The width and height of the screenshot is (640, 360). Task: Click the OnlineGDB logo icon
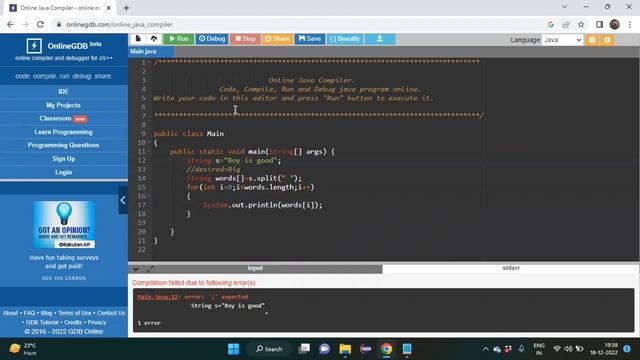34,46
